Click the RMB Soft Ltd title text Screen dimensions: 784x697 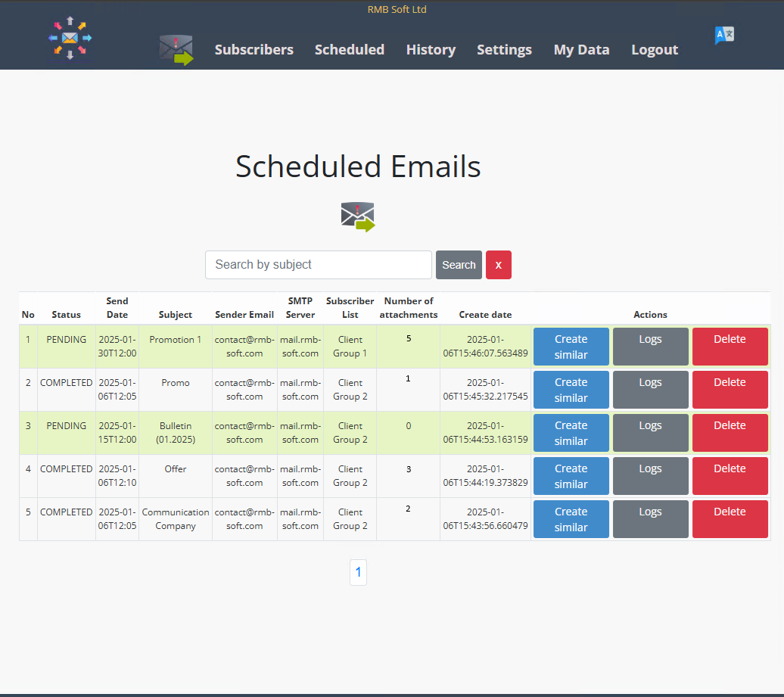397,10
